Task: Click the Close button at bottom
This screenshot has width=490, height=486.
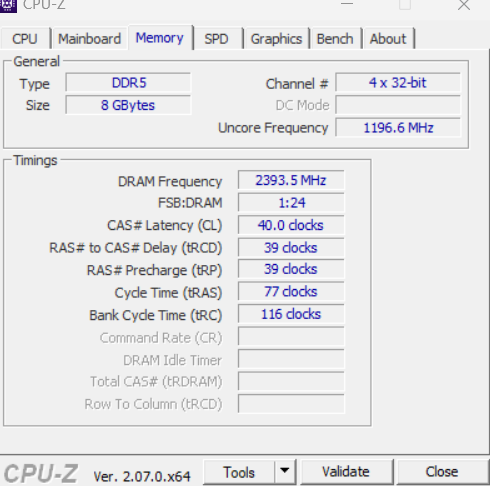Action: pyautogui.click(x=442, y=472)
